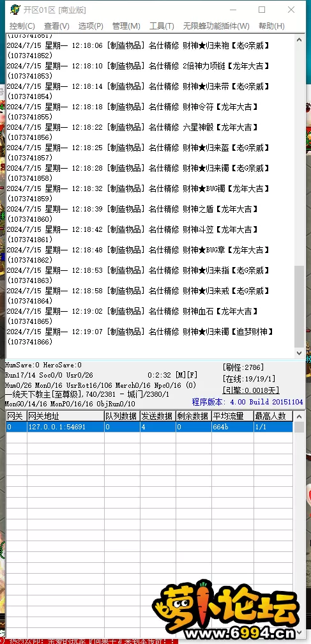Open the 选项(P) menu
The image size is (311, 644).
91,26
